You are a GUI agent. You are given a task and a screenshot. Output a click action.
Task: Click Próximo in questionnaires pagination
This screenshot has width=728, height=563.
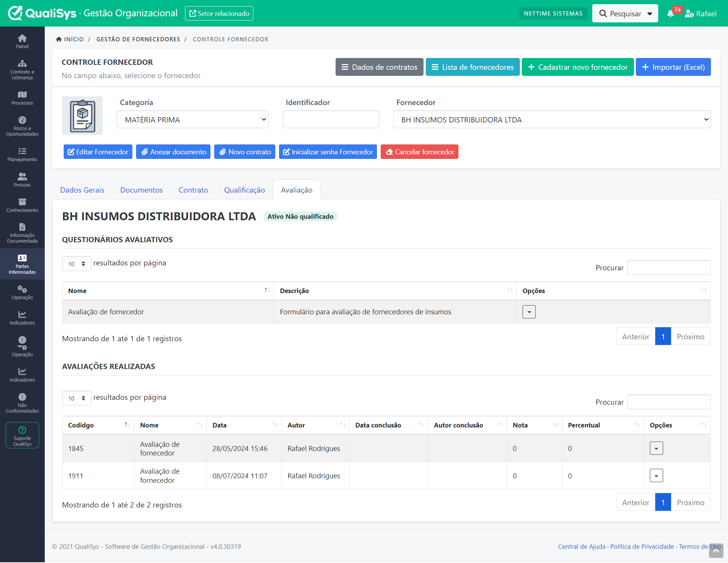coord(690,336)
